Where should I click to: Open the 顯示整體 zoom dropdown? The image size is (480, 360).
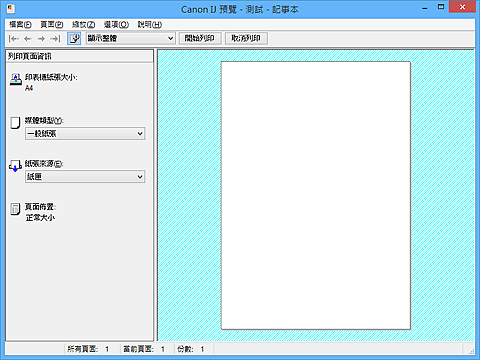pos(131,38)
